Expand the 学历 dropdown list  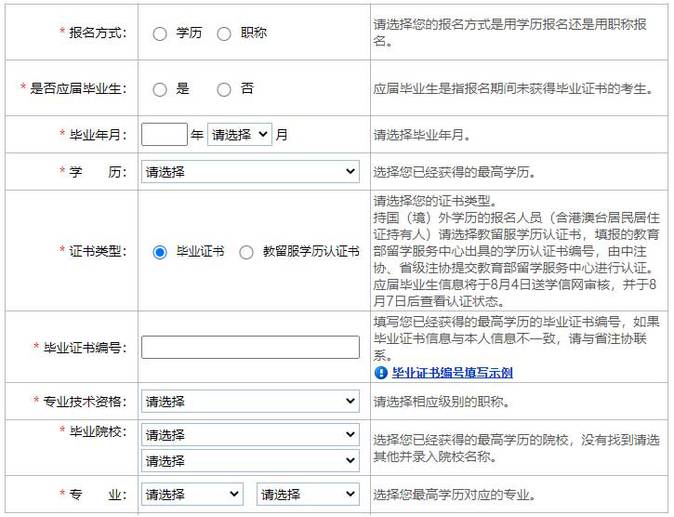coord(250,172)
